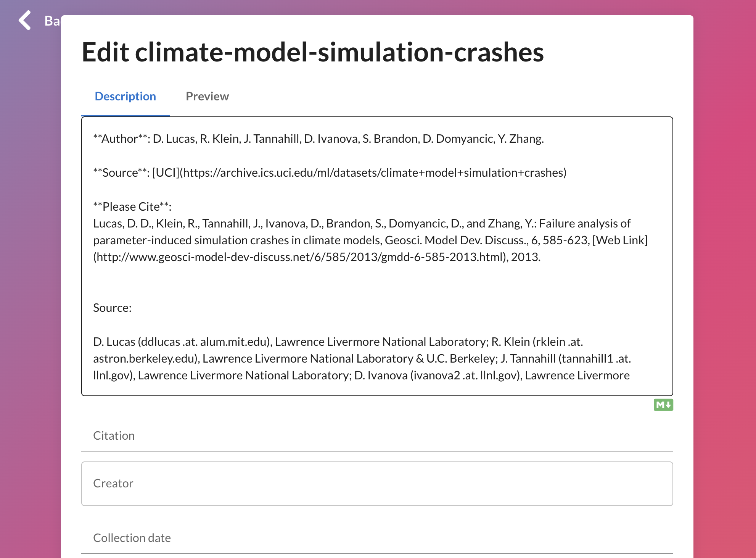Click the UCI archive URL in description

point(373,173)
